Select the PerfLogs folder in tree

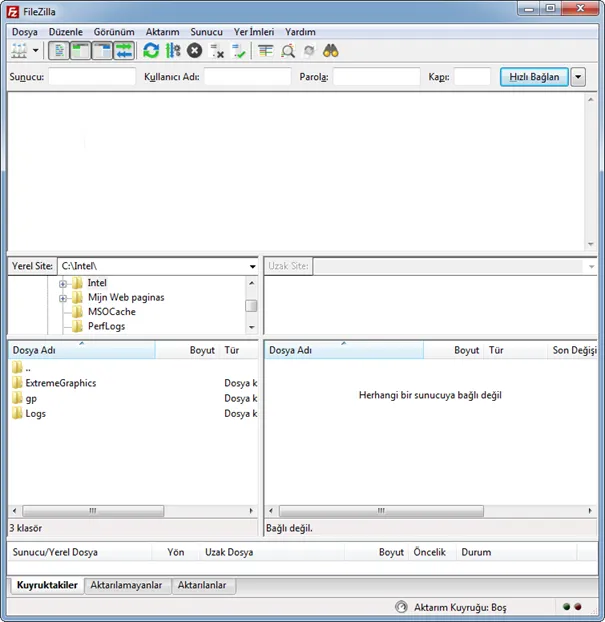[106, 326]
